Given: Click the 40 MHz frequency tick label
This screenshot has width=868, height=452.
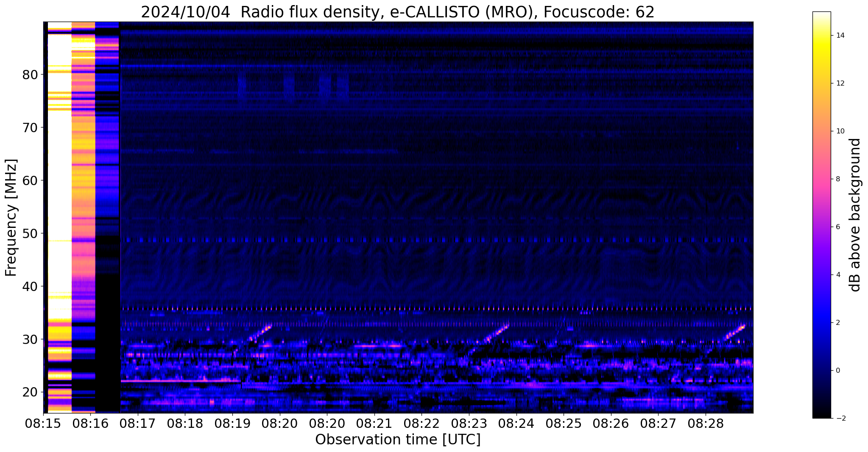Looking at the screenshot, I should tap(30, 286).
